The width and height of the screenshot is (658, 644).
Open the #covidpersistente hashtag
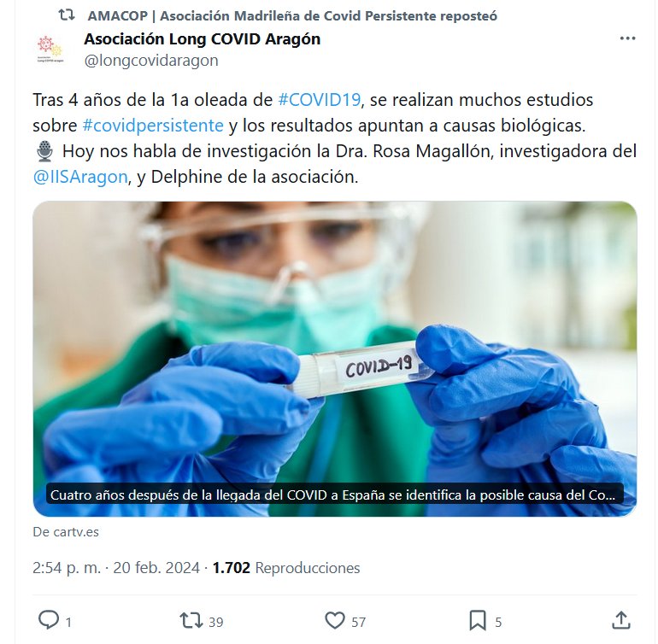(153, 126)
